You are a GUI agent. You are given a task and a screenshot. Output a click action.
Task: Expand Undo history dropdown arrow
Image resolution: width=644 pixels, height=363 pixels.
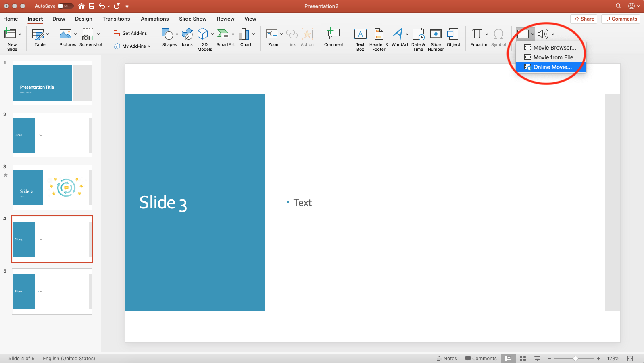pyautogui.click(x=109, y=6)
